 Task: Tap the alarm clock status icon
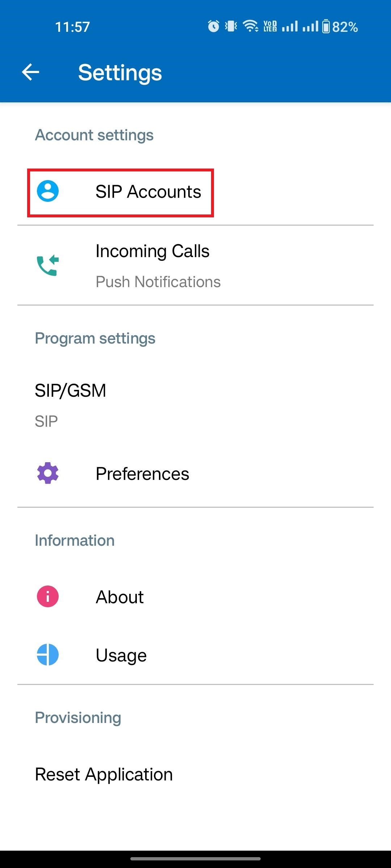coord(214,26)
